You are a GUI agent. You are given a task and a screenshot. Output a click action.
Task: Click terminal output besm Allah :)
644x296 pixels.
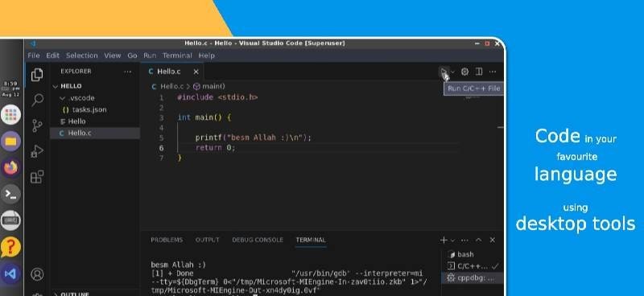point(178,265)
